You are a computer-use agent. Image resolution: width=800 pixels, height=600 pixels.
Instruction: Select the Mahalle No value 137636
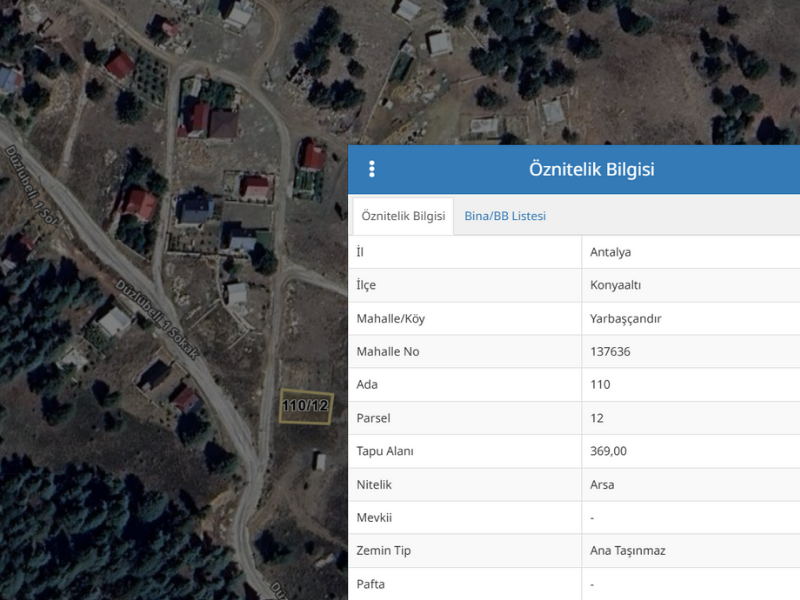click(x=610, y=351)
